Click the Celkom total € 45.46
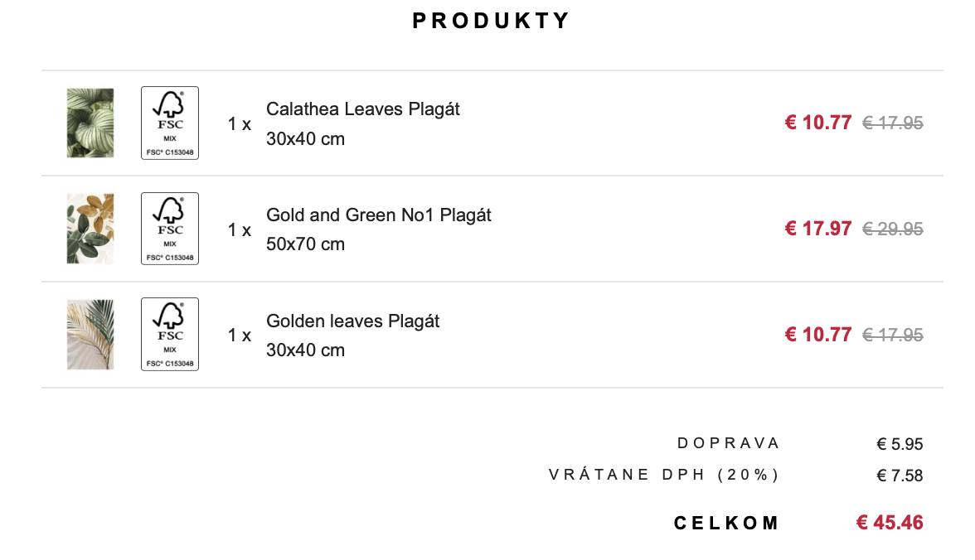Viewport: 975px width, 560px height. [889, 523]
